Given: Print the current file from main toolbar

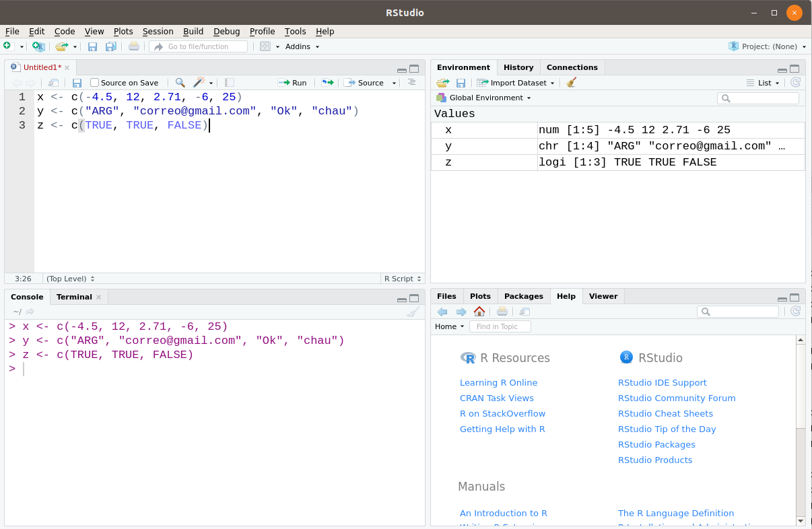Looking at the screenshot, I should (x=134, y=46).
